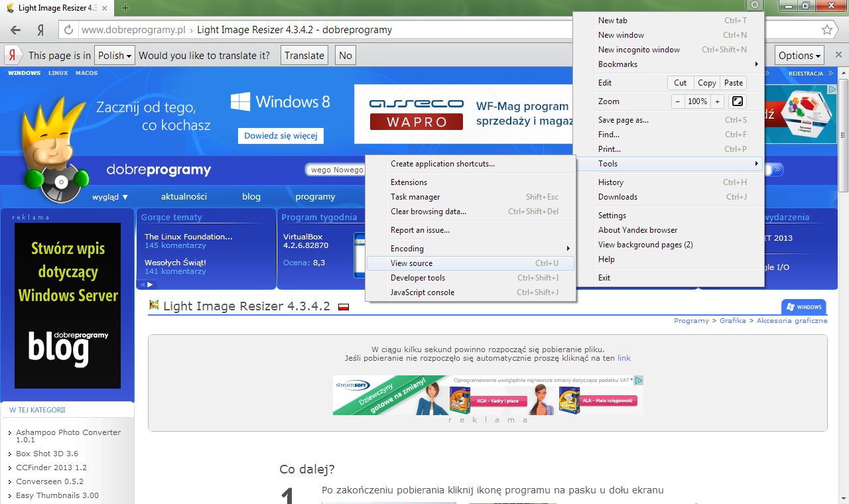Click the Cut button in Edit row

click(681, 83)
